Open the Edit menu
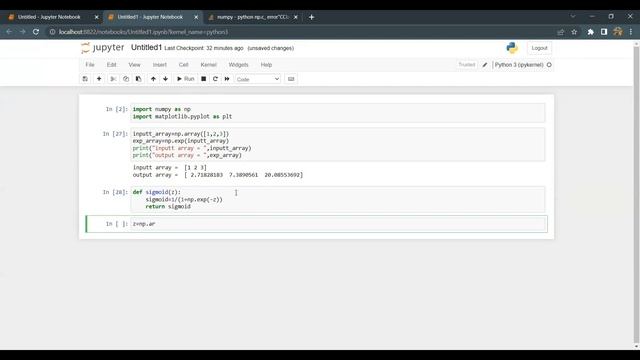The image size is (640, 360). point(111,64)
